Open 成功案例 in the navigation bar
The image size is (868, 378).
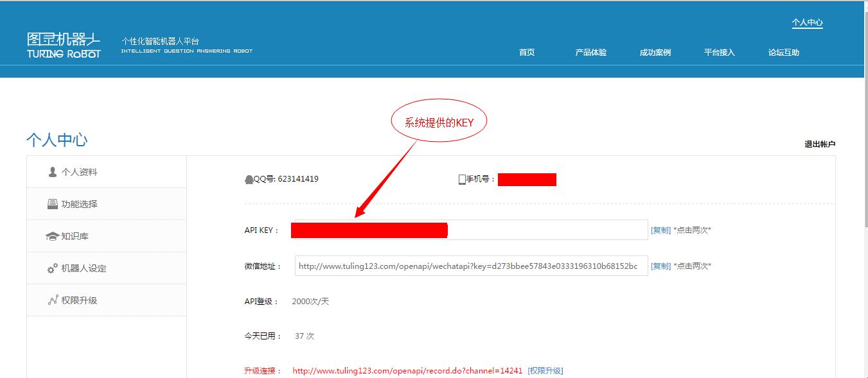655,53
